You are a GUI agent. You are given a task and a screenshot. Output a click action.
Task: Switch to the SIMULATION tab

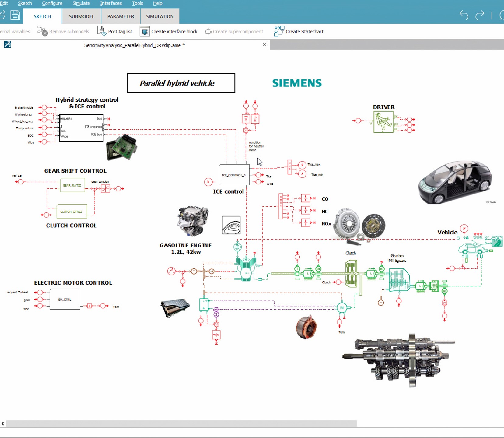pyautogui.click(x=159, y=16)
